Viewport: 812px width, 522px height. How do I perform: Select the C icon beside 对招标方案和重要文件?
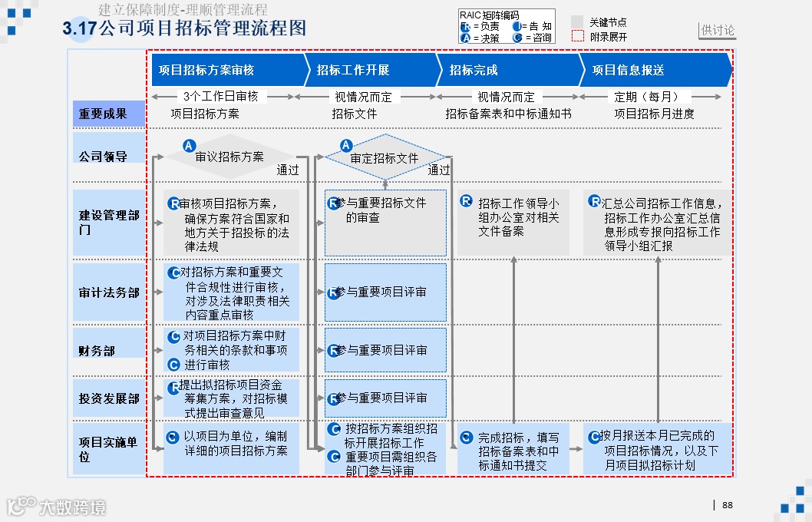tap(173, 273)
